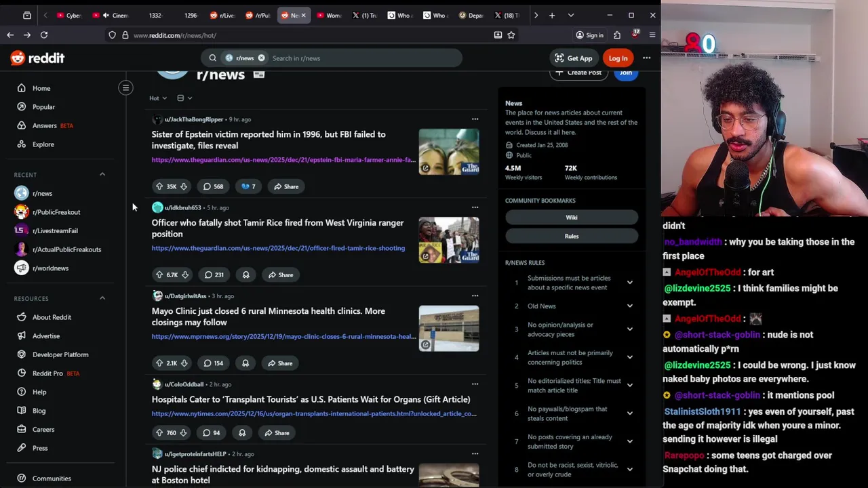Open overflow menu on Mayo Clinic post
Viewport: 868px width, 488px height.
point(475,296)
